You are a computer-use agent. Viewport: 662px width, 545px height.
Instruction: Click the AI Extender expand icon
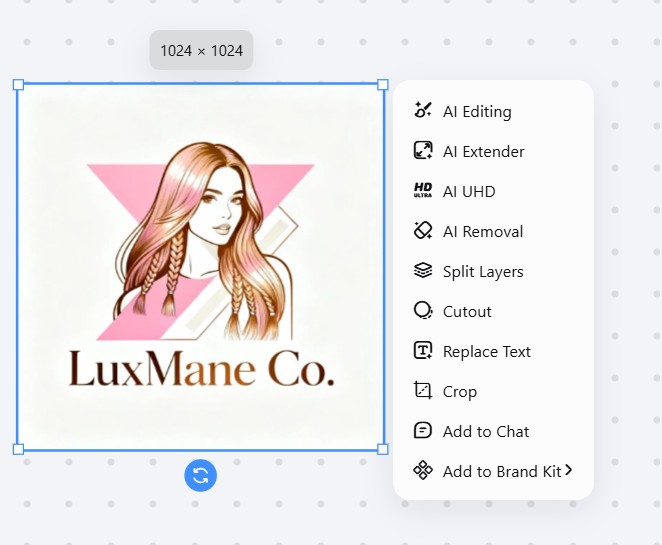pyautogui.click(x=422, y=151)
